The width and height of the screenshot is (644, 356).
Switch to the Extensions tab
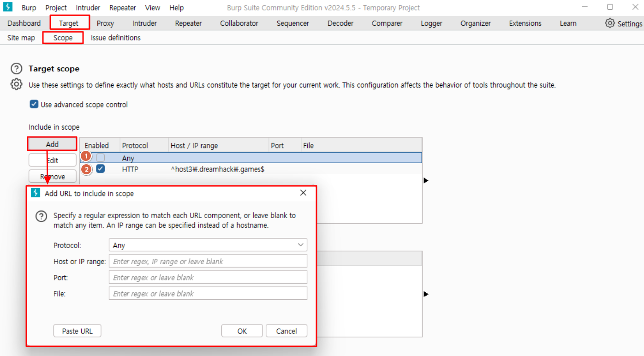click(525, 23)
